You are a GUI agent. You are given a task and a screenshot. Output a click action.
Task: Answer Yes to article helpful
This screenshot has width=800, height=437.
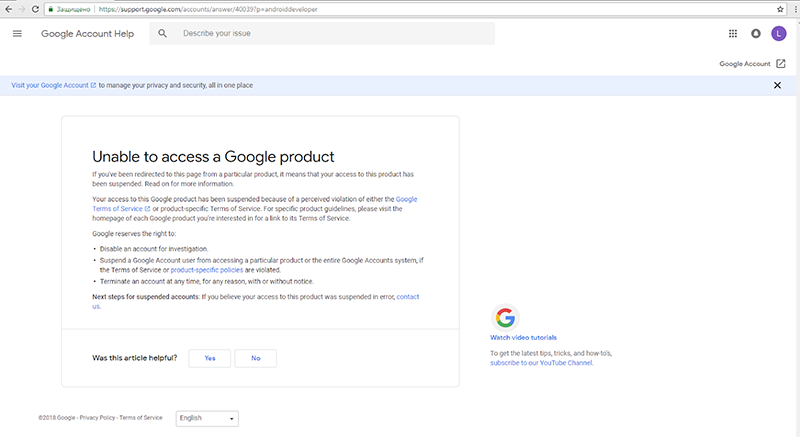(210, 358)
